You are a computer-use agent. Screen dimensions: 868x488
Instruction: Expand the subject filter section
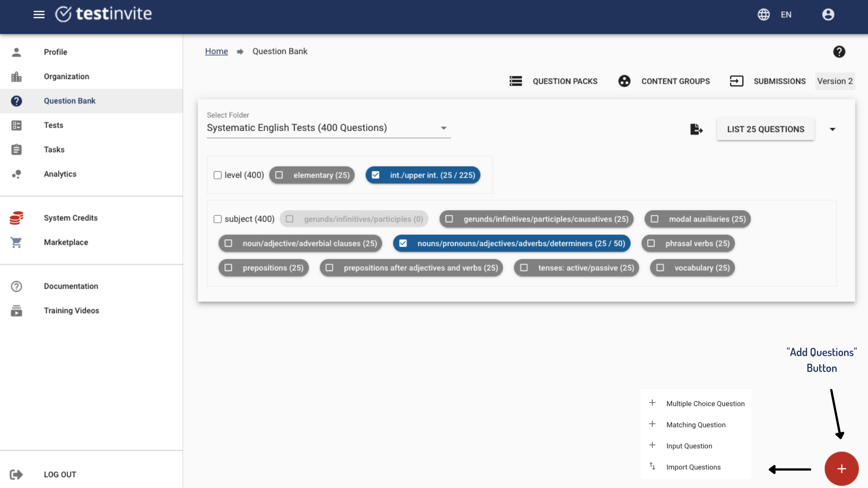click(x=217, y=219)
